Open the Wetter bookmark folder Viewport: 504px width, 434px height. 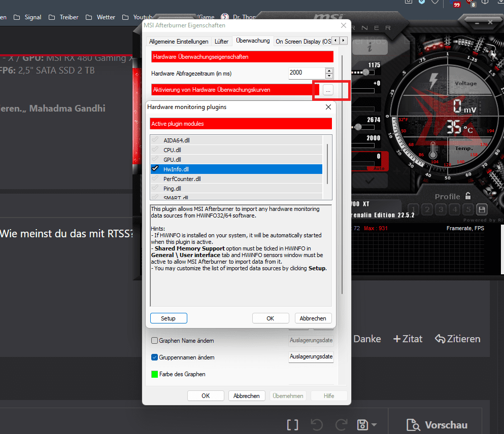pos(100,17)
